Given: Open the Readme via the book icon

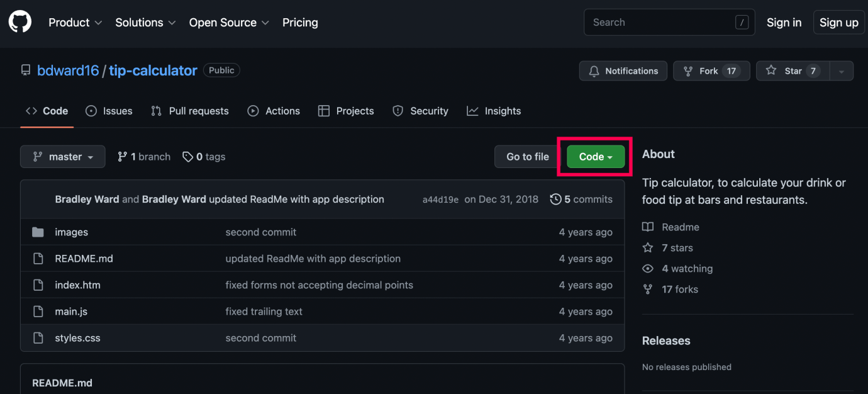Looking at the screenshot, I should (x=648, y=227).
